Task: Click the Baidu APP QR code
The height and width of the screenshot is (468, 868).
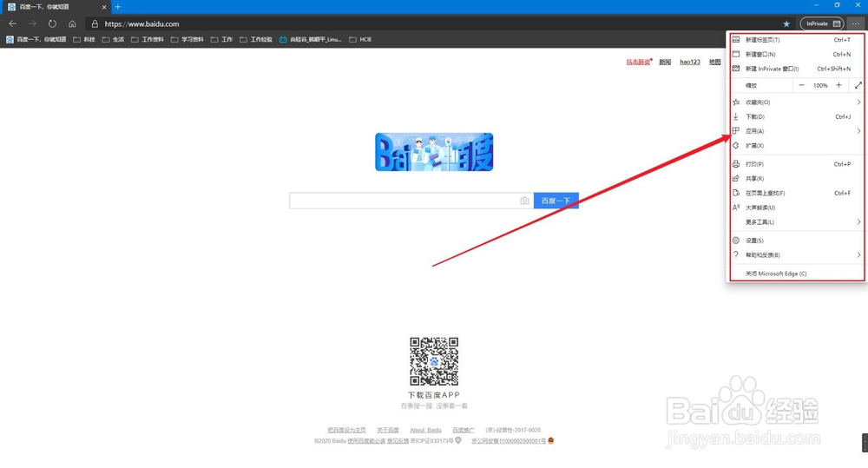Action: pyautogui.click(x=434, y=361)
